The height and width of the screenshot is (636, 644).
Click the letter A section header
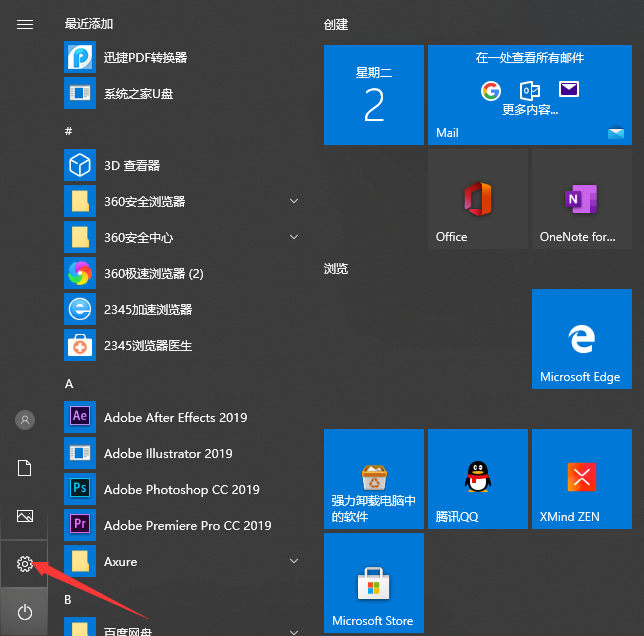(69, 383)
